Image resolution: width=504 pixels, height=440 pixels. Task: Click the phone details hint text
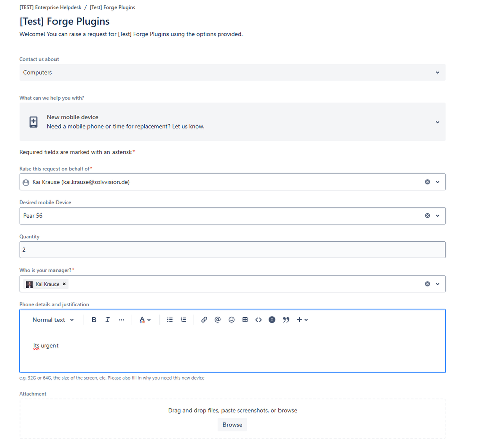[x=112, y=378]
